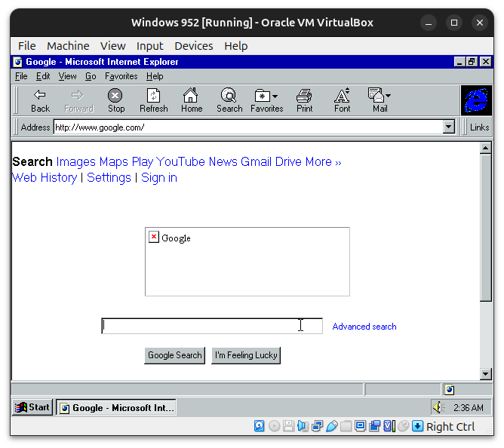Go to the Home page
Viewport: 504px width, 448px height.
(x=192, y=100)
